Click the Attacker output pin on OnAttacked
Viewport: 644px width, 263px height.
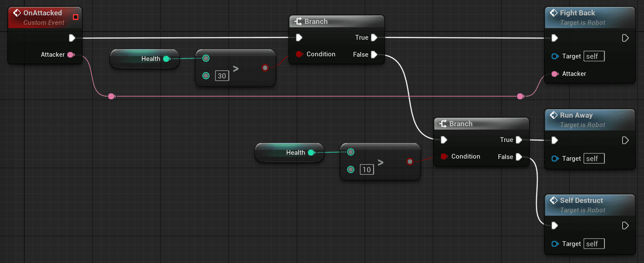71,55
